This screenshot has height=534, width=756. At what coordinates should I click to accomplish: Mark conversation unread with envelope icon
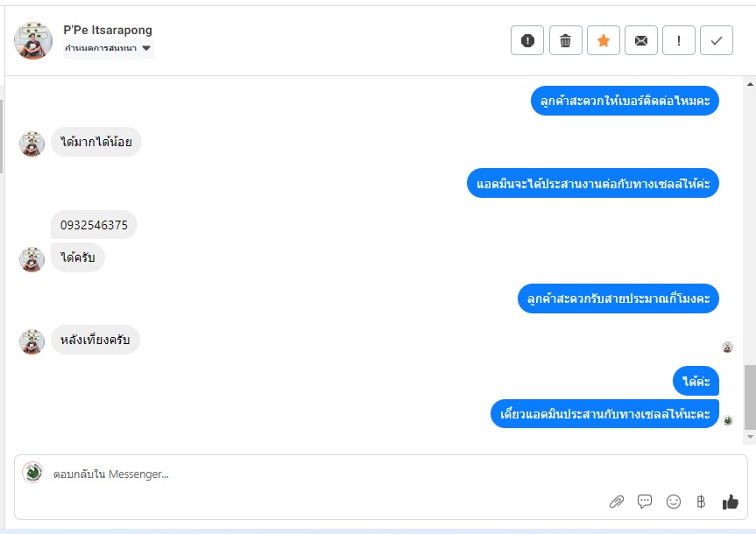(x=640, y=40)
